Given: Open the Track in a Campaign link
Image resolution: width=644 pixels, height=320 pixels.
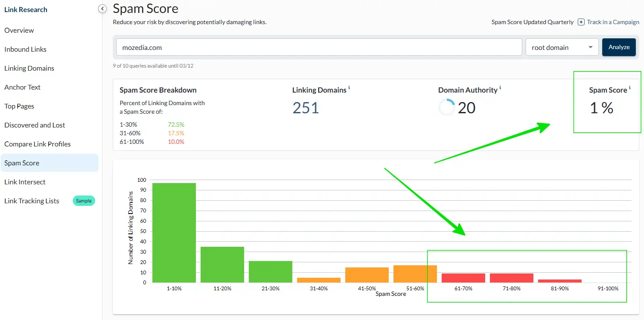Looking at the screenshot, I should [x=613, y=22].
